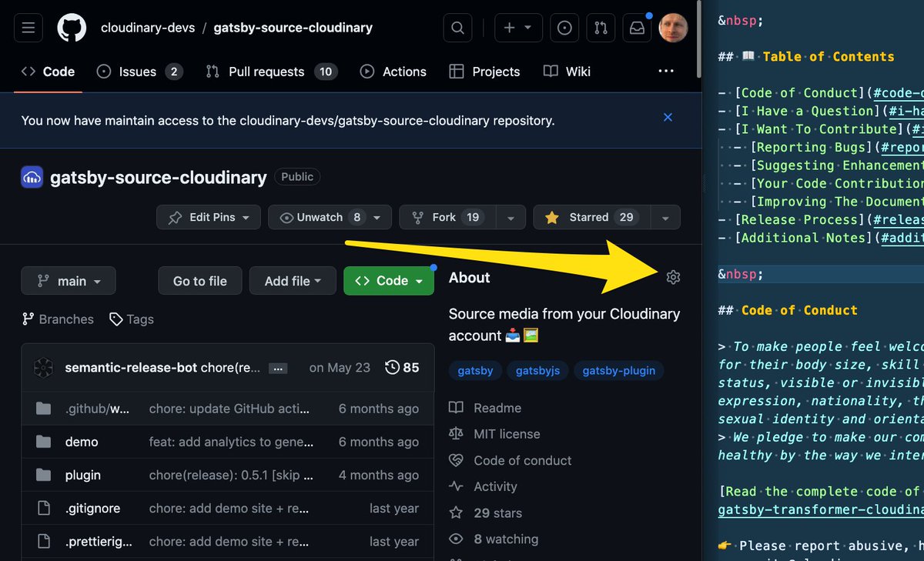Open the user avatar menu
This screenshot has height=561, width=924.
[674, 28]
